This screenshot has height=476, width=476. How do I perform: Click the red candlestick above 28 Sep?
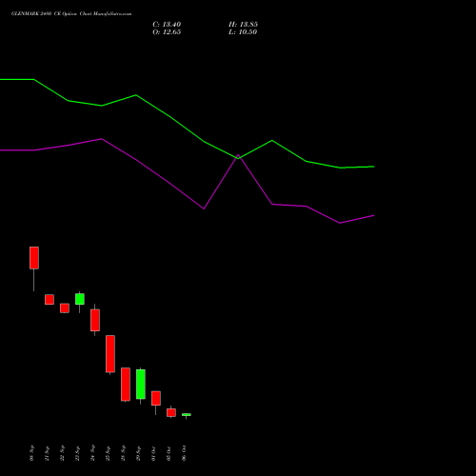[x=126, y=385]
